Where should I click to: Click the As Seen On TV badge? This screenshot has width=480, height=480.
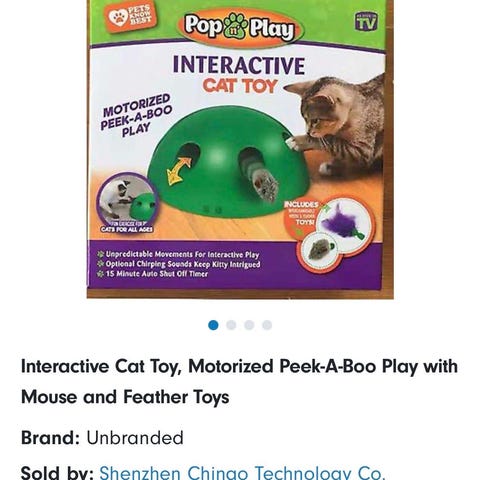pos(366,22)
